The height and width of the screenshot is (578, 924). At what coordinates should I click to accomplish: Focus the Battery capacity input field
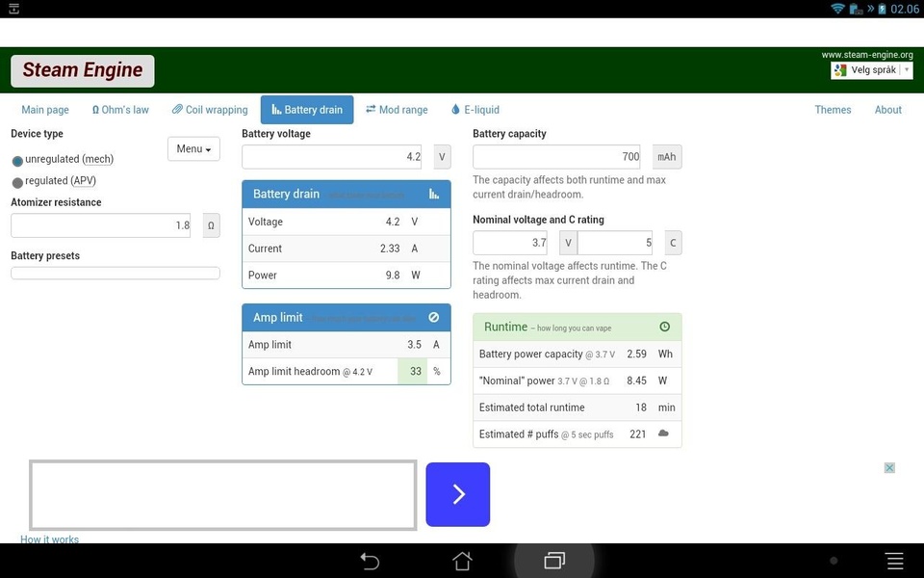click(x=559, y=157)
